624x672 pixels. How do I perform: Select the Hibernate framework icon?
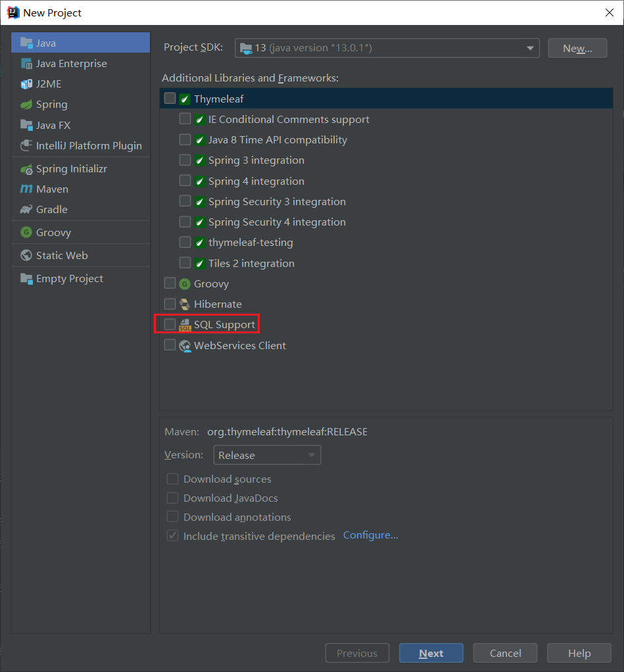coord(185,304)
